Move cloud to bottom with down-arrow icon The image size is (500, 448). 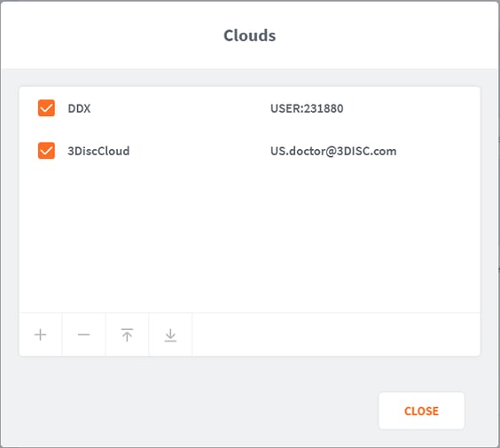pos(170,334)
